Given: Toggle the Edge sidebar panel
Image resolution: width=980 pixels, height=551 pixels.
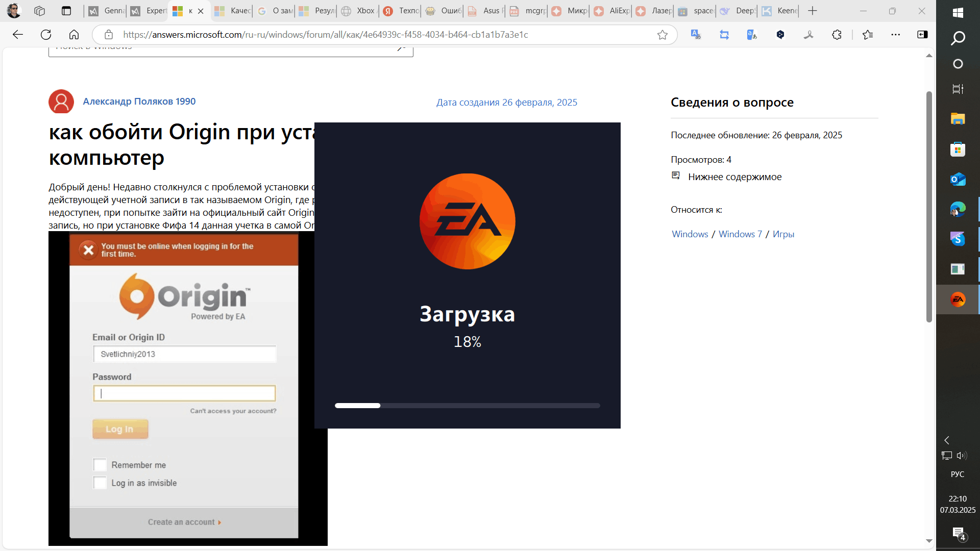Looking at the screenshot, I should 922,35.
